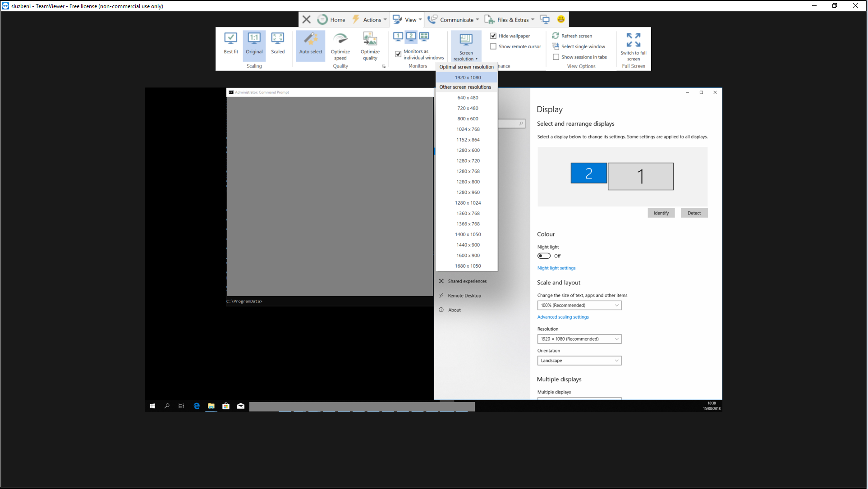Viewport: 868px width, 489px height.
Task: Click Optimize quality icon
Action: click(x=370, y=39)
